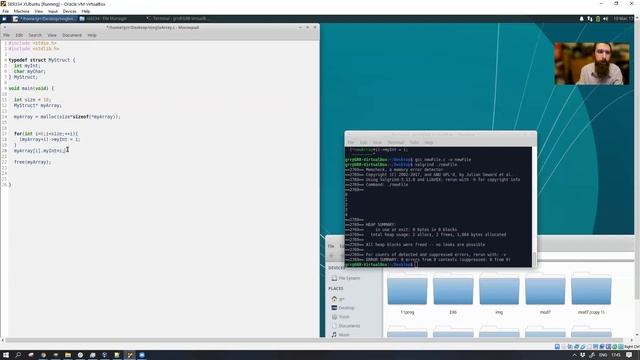
Task: Open VirtualBox View menu
Action: 39,11
